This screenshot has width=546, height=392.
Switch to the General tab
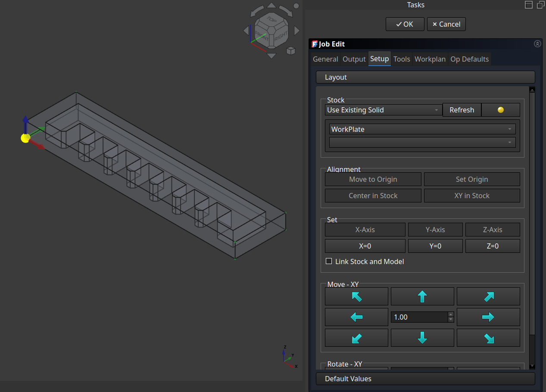click(325, 59)
